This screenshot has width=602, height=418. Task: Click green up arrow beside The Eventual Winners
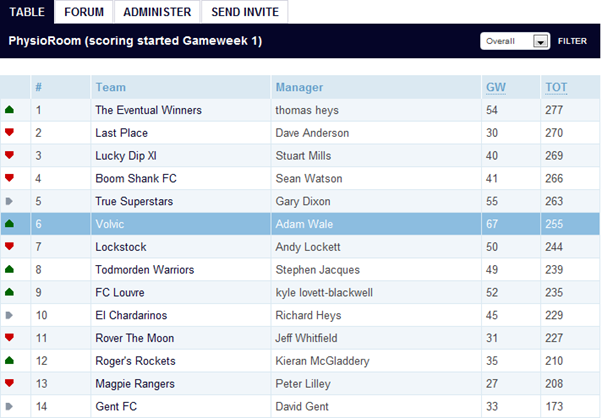click(x=10, y=110)
